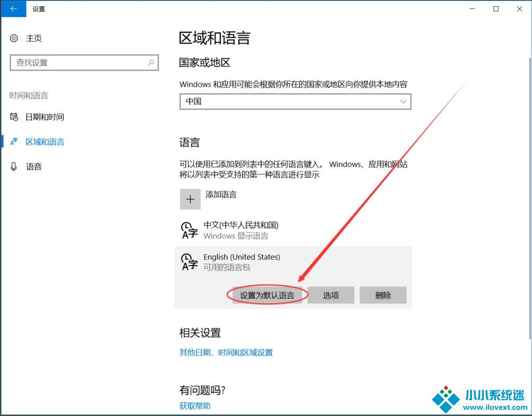532x416 pixels.
Task: Click 可用的语言包 subtitle
Action: click(x=227, y=267)
